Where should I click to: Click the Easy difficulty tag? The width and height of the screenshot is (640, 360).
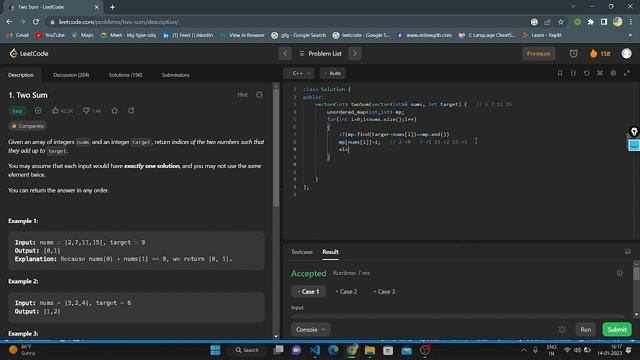click(x=17, y=111)
